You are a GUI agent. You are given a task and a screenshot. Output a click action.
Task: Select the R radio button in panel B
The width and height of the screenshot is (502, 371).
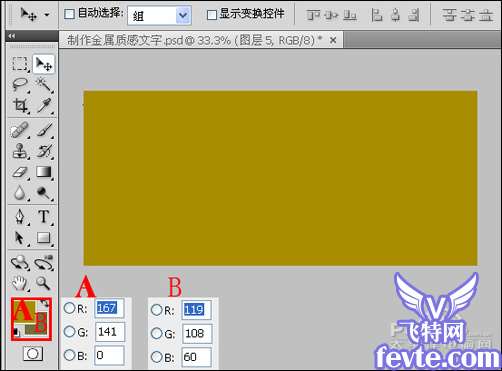pos(157,310)
